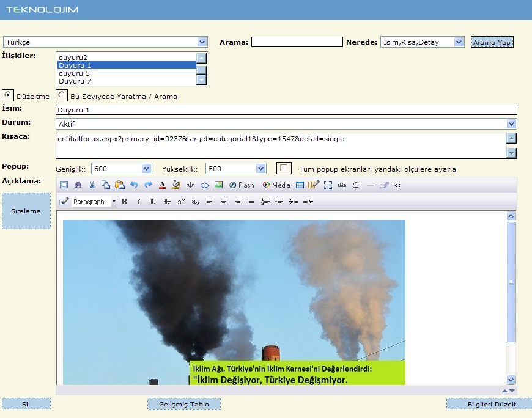Align text right

[x=237, y=202]
